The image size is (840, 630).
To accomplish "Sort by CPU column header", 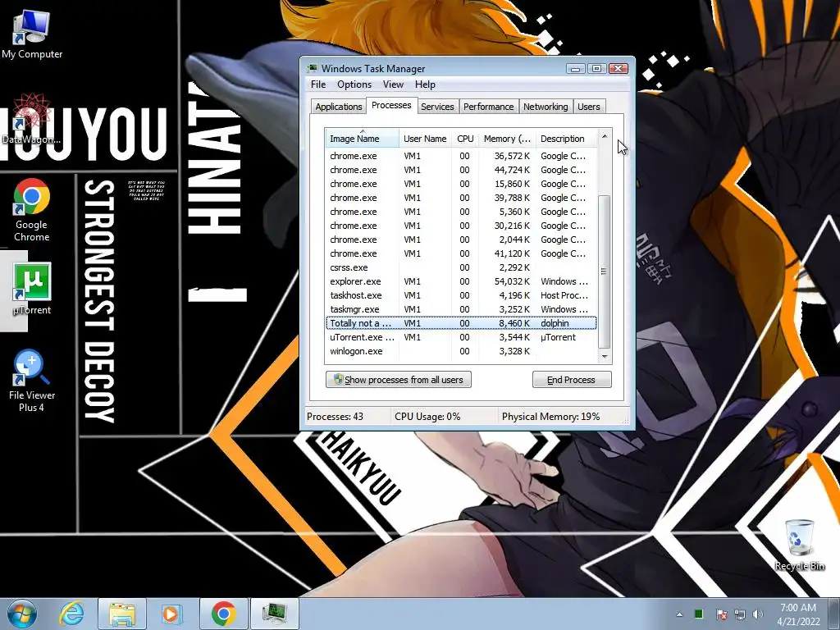I will click(x=465, y=138).
